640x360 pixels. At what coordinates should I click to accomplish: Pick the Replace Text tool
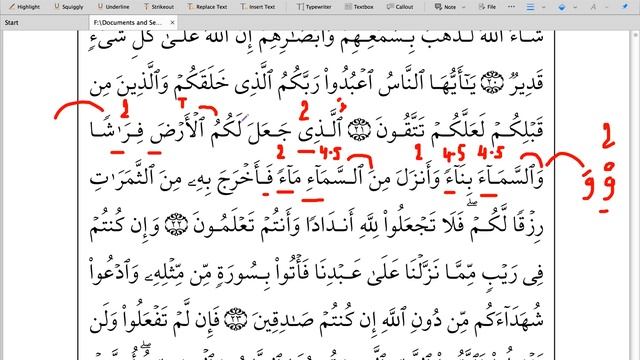point(207,7)
